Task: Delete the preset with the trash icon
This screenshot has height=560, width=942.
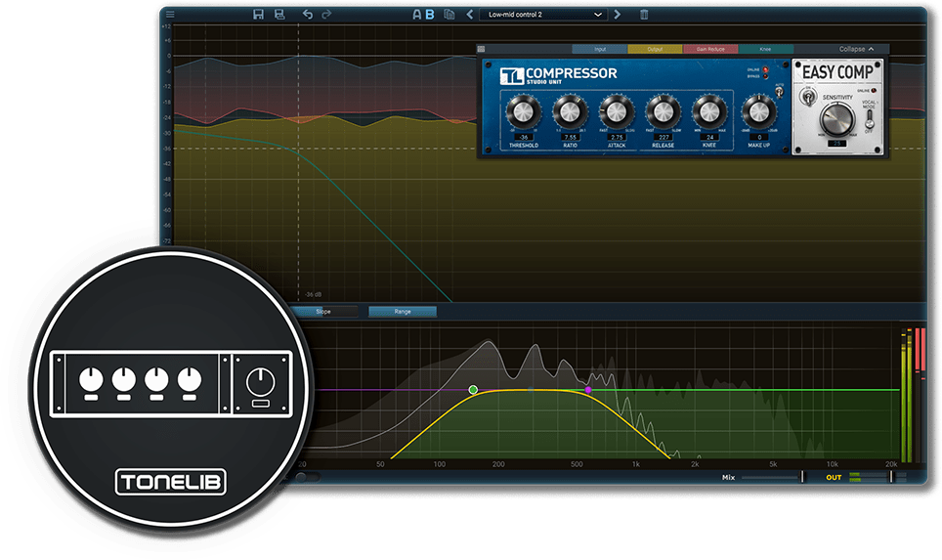Action: pyautogui.click(x=644, y=15)
